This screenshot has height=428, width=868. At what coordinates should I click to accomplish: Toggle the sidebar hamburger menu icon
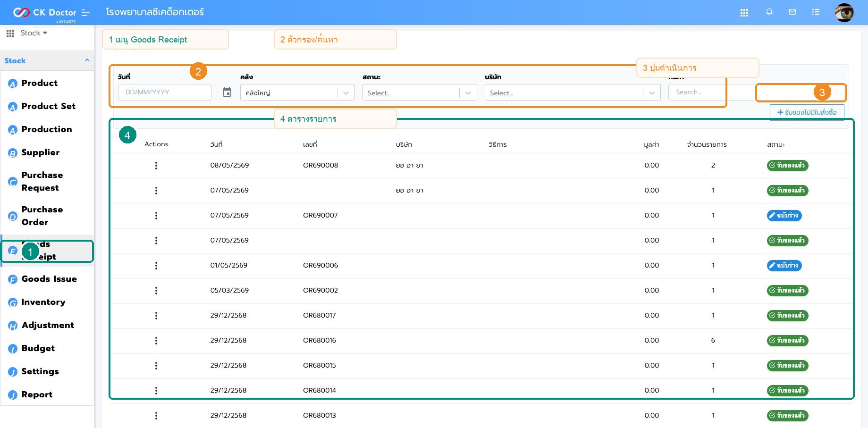point(85,13)
